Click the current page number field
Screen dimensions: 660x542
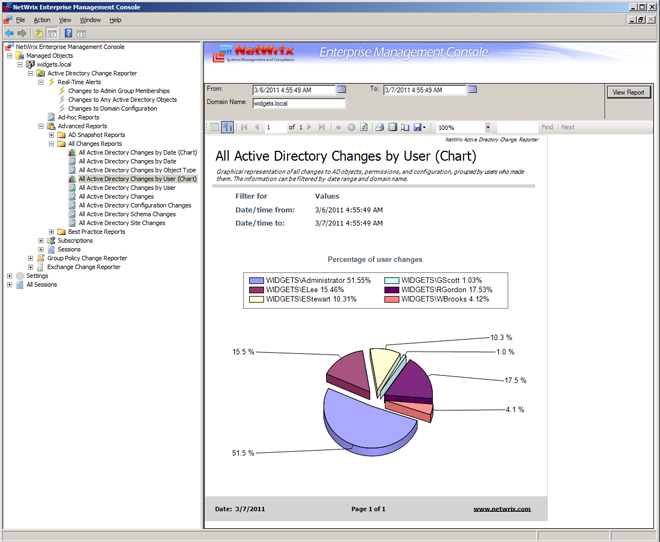275,127
